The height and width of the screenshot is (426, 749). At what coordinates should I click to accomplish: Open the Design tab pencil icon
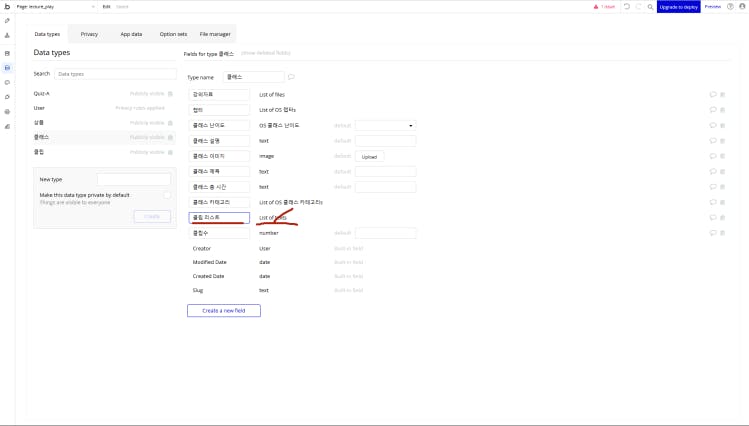click(x=7, y=21)
